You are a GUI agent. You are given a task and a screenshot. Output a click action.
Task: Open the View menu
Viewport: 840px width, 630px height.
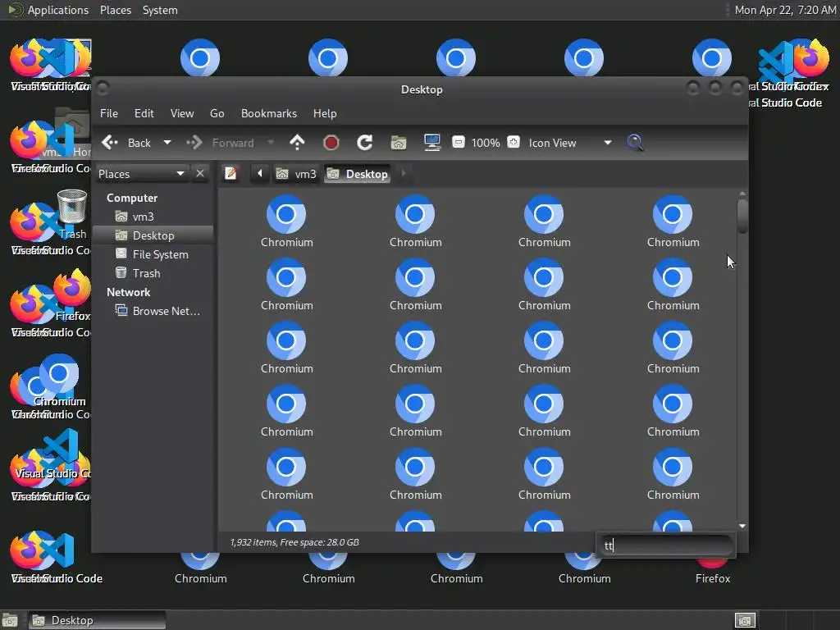point(182,113)
